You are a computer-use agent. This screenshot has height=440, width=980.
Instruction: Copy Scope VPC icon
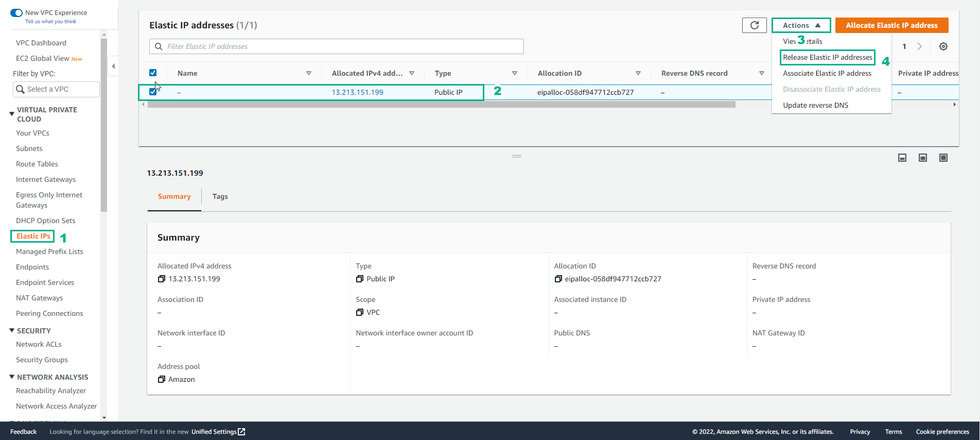[x=360, y=312]
